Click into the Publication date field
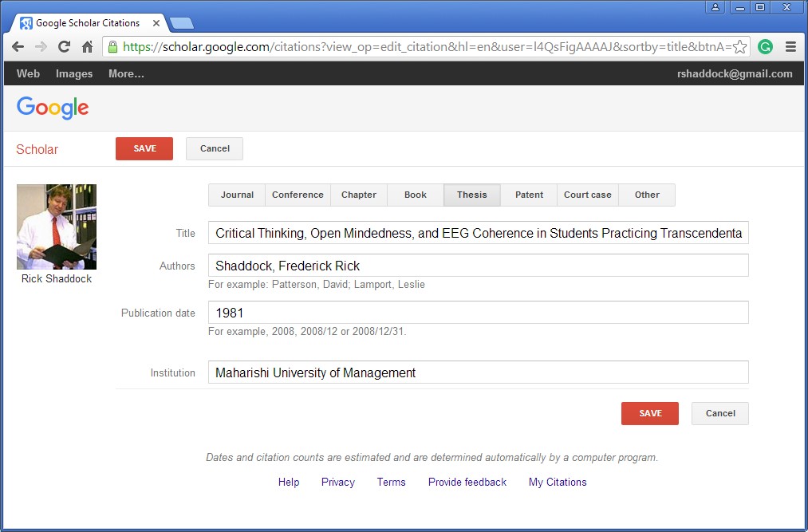 (479, 313)
